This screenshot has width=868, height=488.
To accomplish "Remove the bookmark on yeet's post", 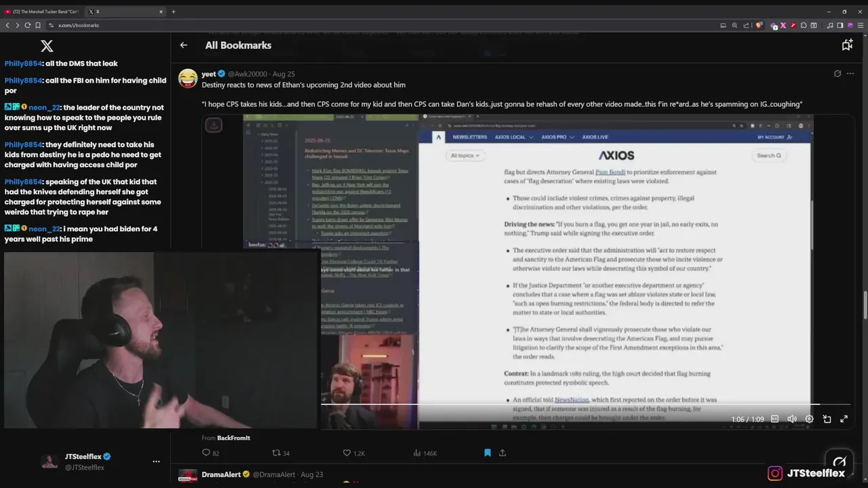I will (x=487, y=453).
